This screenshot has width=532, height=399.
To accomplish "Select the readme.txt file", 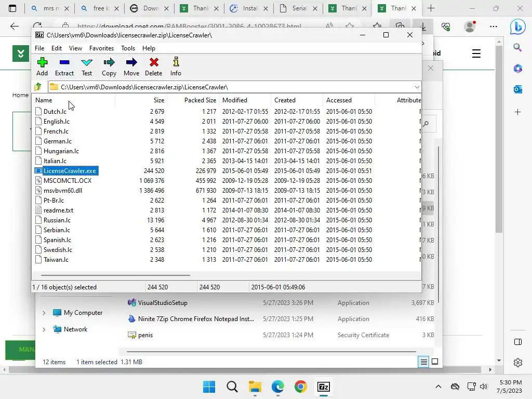I will (x=58, y=210).
